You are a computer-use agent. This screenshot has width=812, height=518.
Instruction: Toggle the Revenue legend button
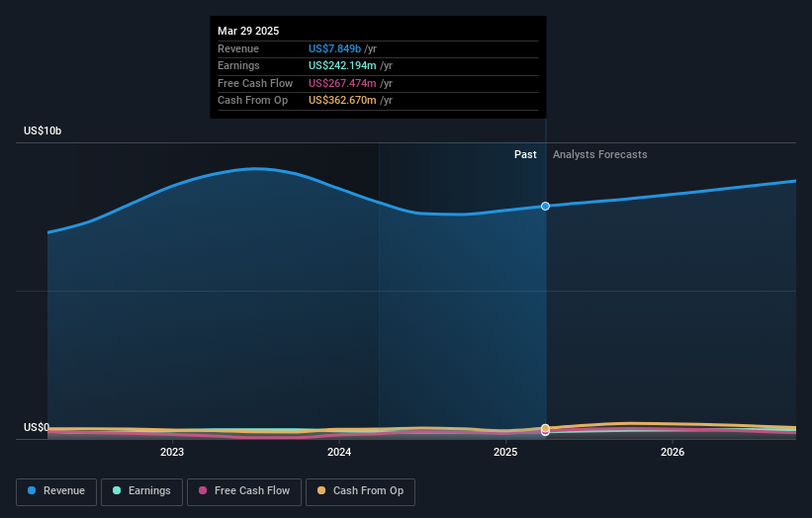[x=56, y=491]
